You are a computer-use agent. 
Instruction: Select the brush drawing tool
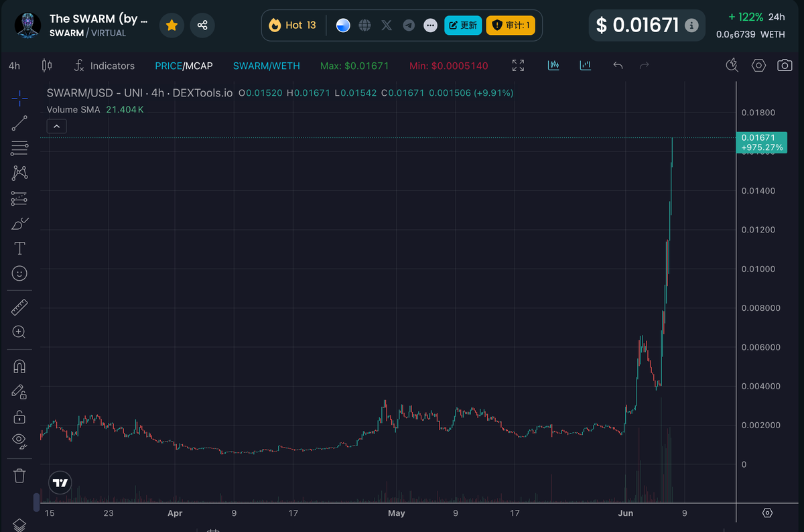[20, 224]
